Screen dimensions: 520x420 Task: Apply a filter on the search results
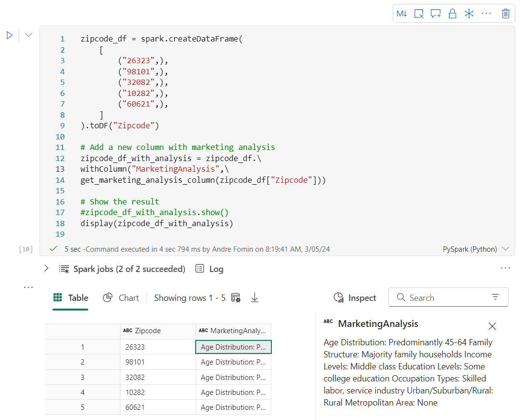tap(495, 297)
